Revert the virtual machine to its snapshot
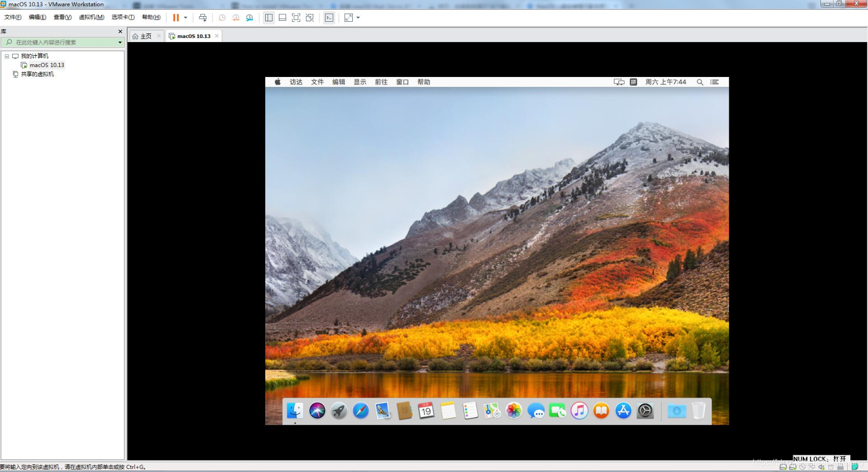The width and height of the screenshot is (868, 472). [236, 18]
